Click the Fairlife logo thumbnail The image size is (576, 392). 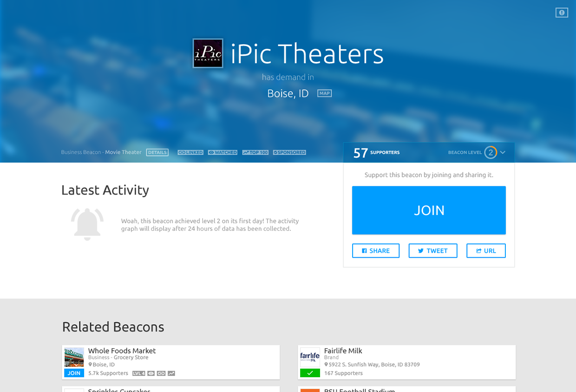[x=310, y=358]
